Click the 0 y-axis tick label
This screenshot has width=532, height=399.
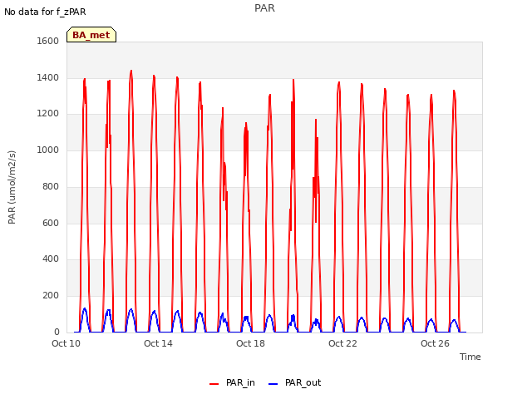57,332
